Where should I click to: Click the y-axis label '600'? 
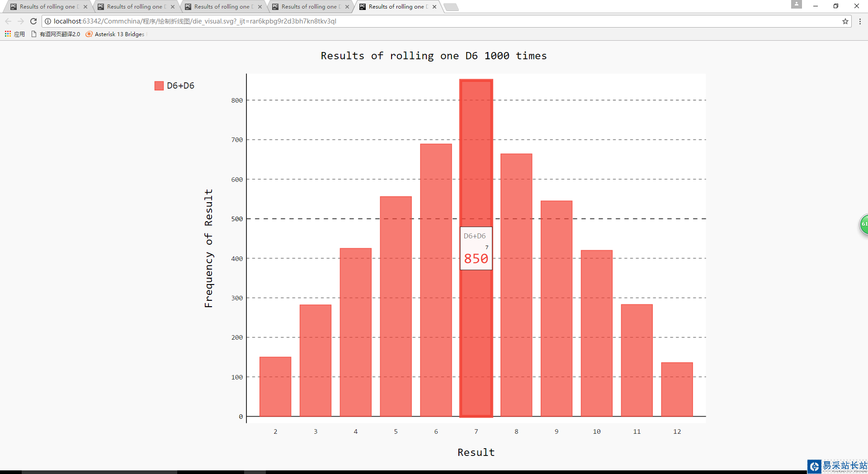click(x=237, y=180)
